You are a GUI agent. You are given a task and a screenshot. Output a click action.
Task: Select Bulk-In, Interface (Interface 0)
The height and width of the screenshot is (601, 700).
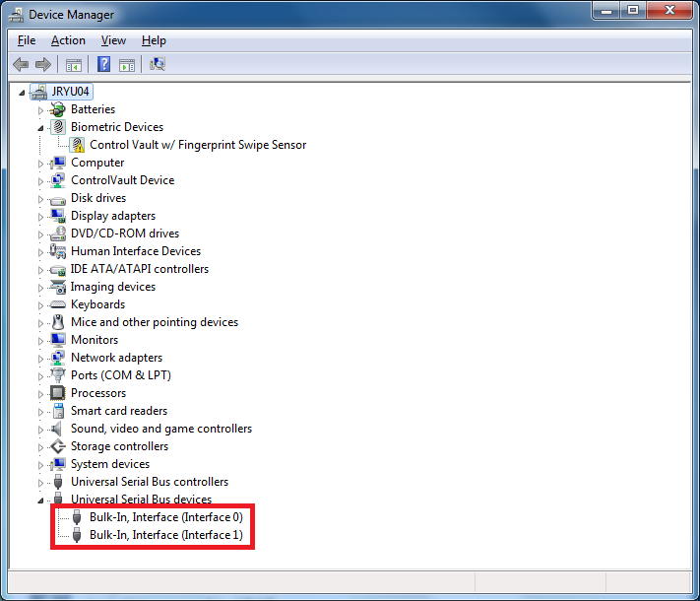(x=166, y=517)
